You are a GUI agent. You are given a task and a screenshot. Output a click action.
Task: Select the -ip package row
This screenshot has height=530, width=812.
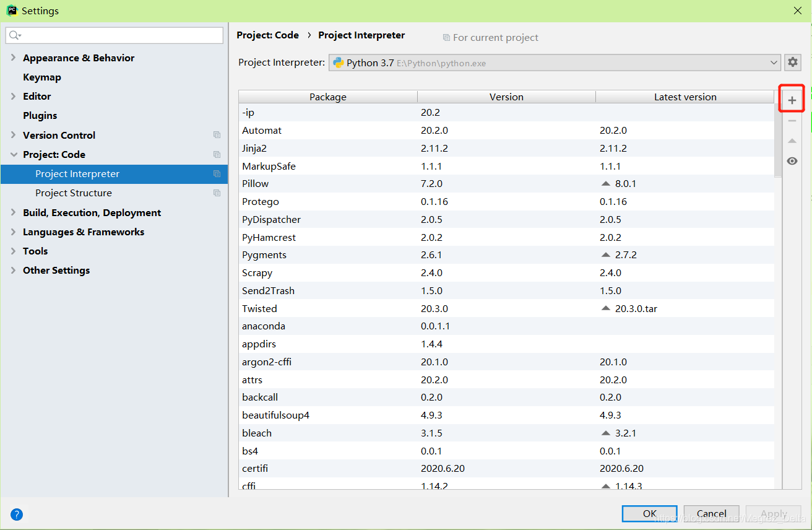point(506,113)
